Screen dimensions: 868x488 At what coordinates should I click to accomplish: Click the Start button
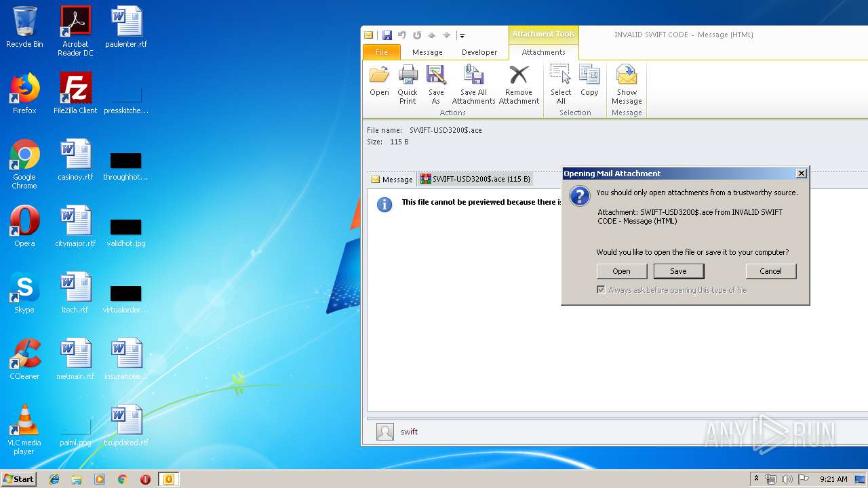(18, 479)
